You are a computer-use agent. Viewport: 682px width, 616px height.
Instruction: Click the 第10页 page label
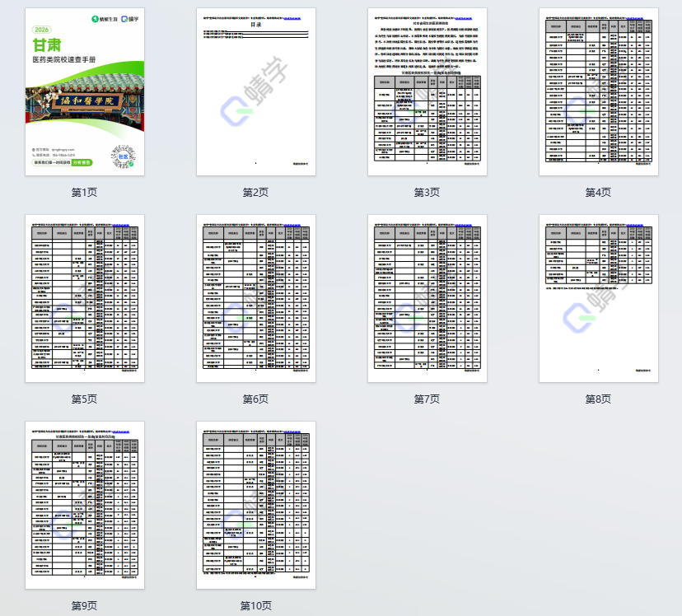coord(255,606)
